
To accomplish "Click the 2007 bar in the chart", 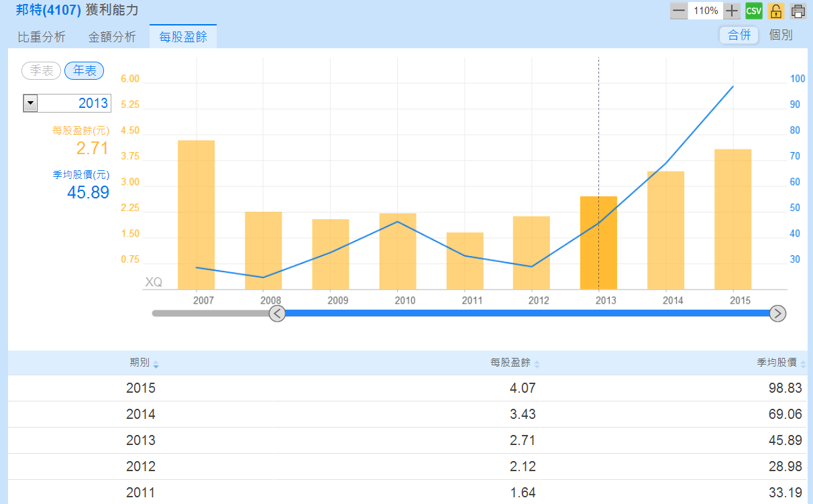I will (x=196, y=214).
